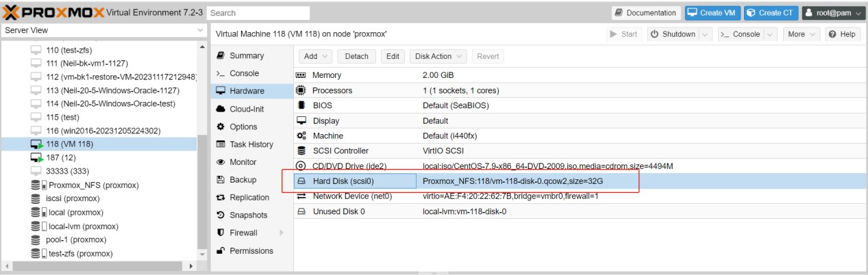
Task: Click the Processors chip icon
Action: (300, 90)
